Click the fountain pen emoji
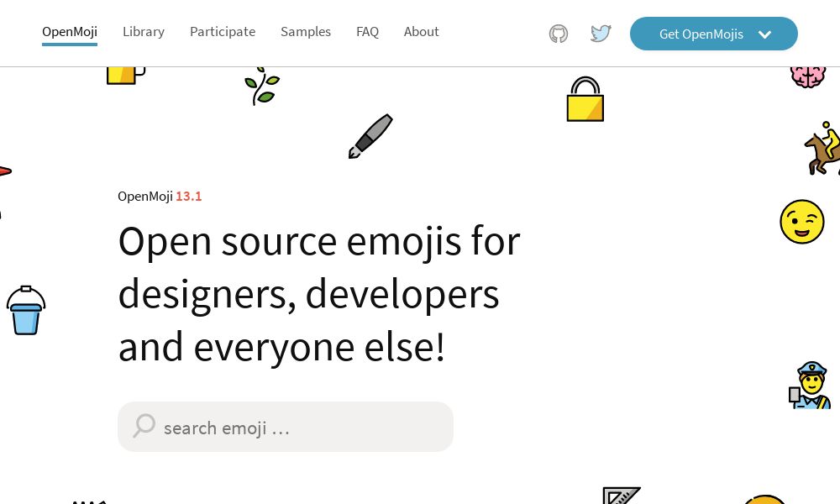This screenshot has width=840, height=504. (x=370, y=136)
